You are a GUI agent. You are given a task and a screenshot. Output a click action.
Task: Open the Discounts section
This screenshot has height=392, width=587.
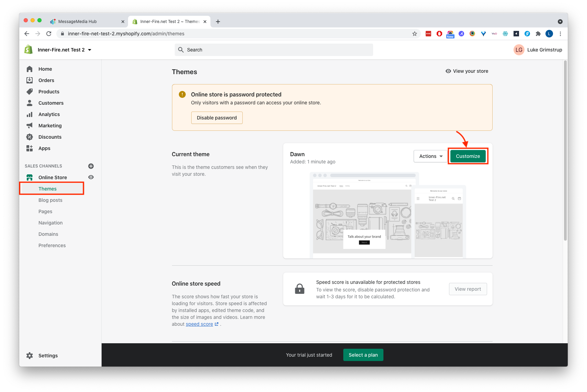tap(50, 137)
